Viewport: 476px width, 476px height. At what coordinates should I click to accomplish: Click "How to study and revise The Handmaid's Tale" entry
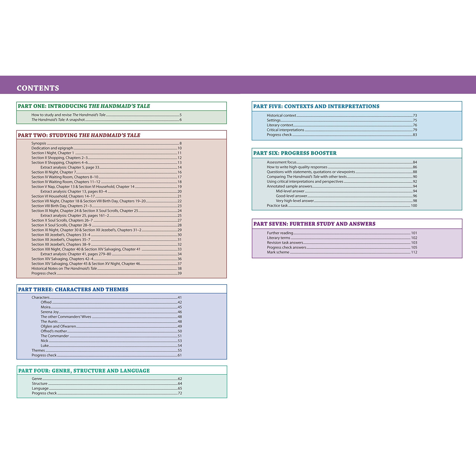[106, 115]
